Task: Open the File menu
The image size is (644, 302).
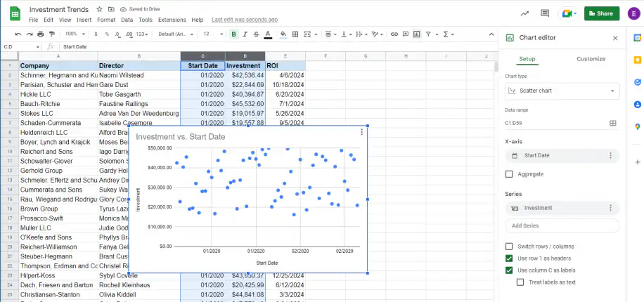Action: [34, 20]
